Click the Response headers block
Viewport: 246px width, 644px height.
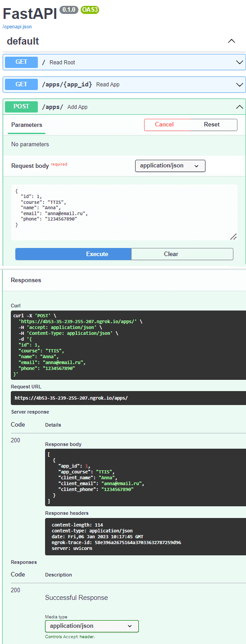coord(146,536)
